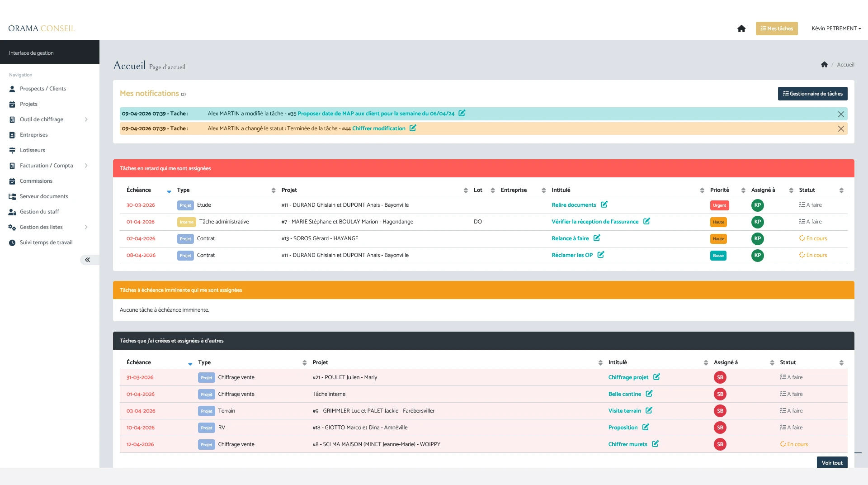Expand Facturation / Compta menu
Viewport: 868px width, 485px height.
(x=86, y=166)
